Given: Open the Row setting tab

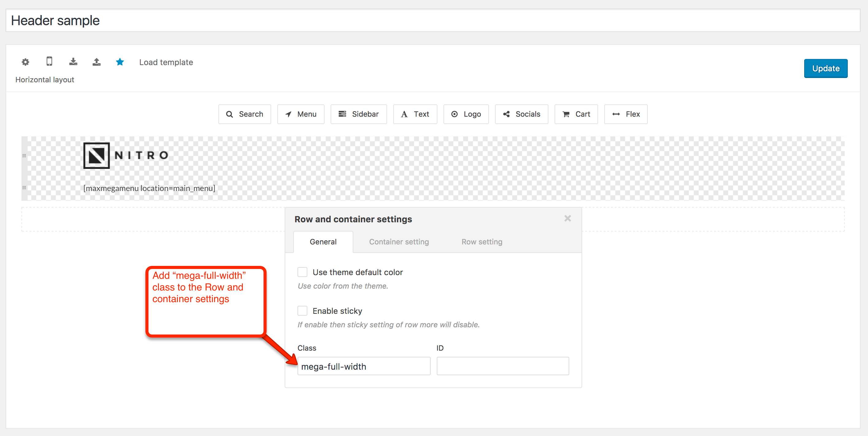Looking at the screenshot, I should coord(482,242).
